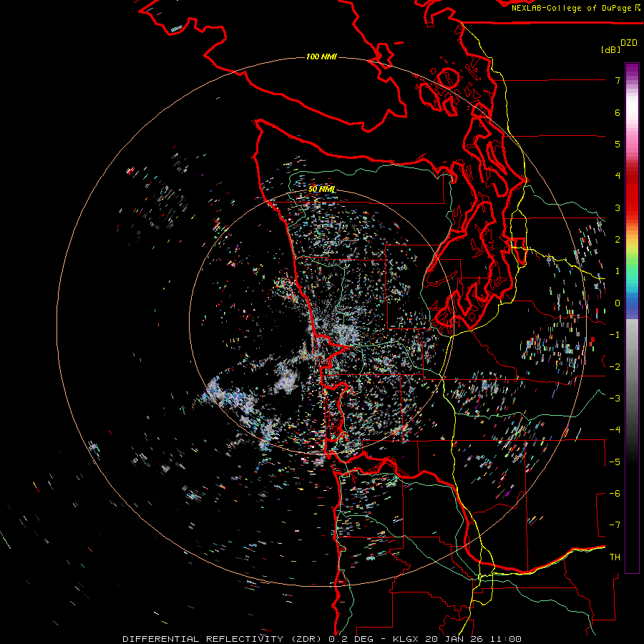Click the -1 value on the color scale
This screenshot has height=644, width=644.
[615, 335]
